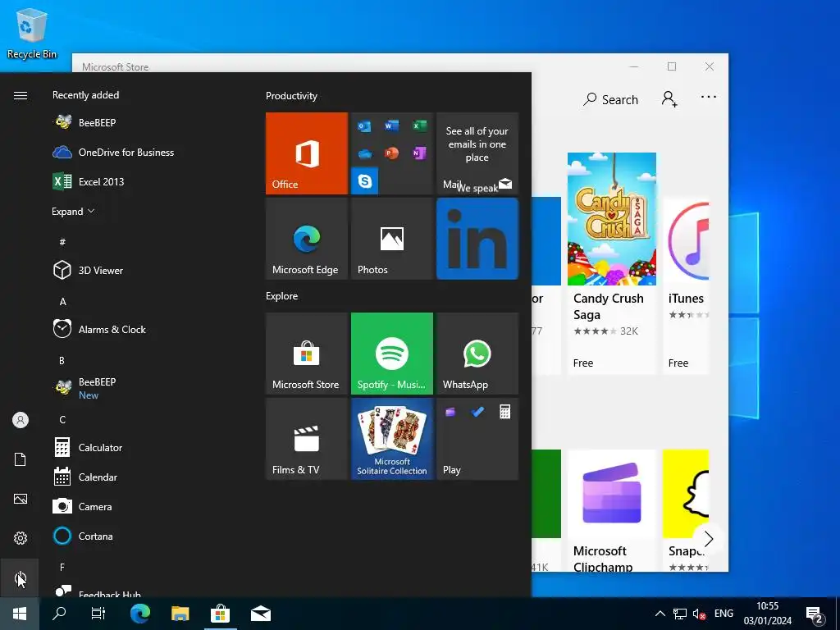The height and width of the screenshot is (630, 840).
Task: Open the Play folder tile
Action: pos(477,439)
